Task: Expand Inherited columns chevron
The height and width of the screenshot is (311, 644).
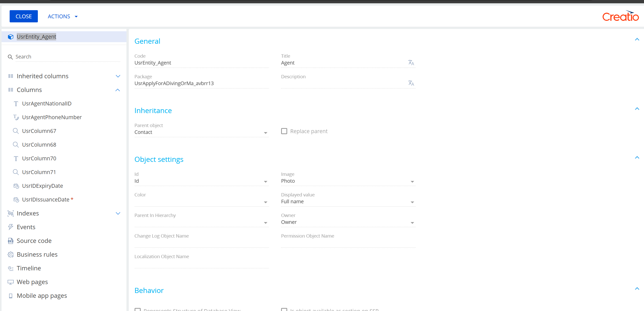Action: 118,76
